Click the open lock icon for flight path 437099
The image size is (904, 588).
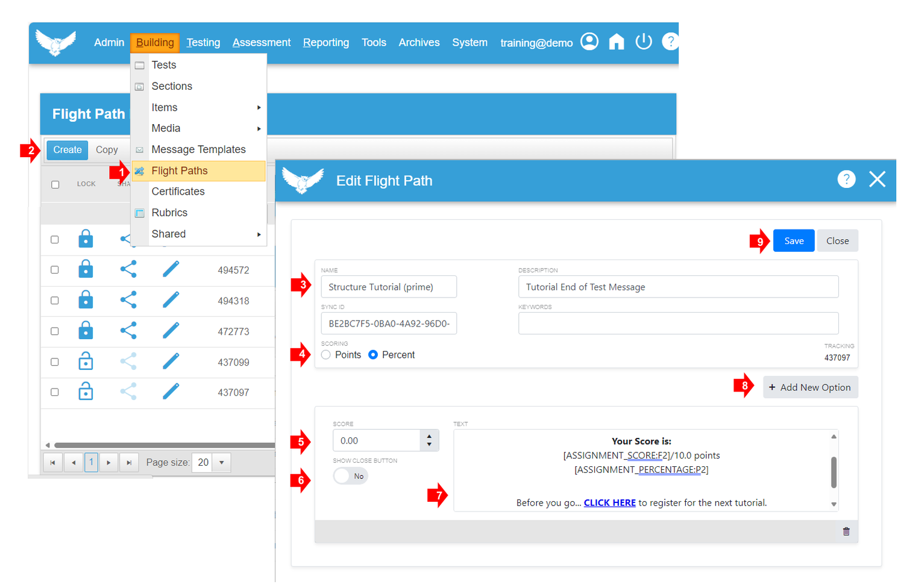click(86, 361)
